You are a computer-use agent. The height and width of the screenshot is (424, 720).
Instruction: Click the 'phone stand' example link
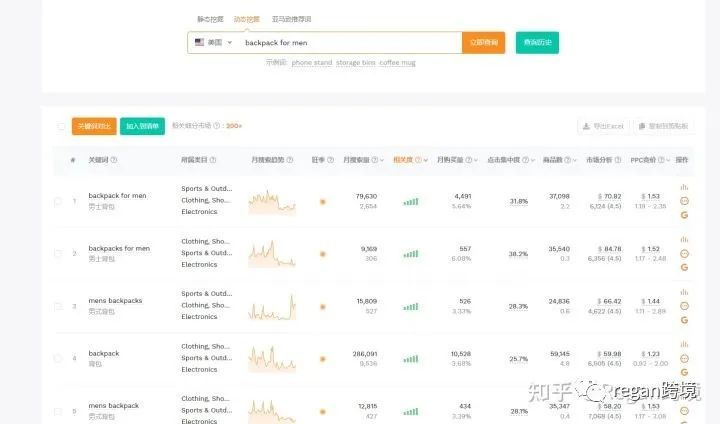[312, 62]
